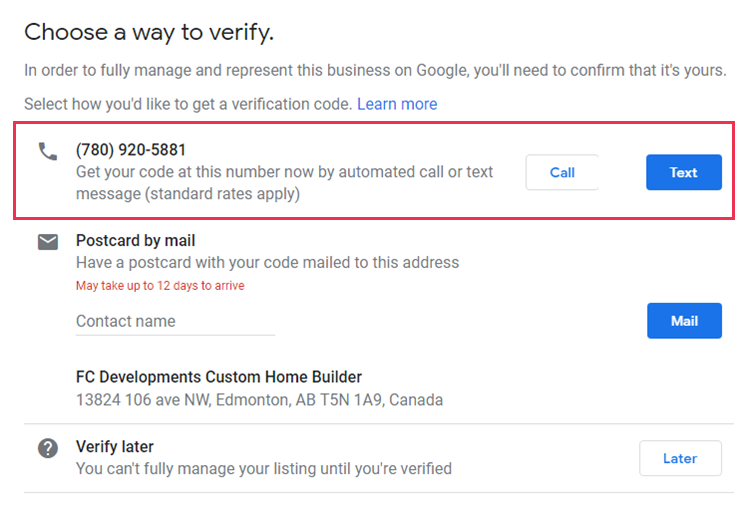Click the Postcard by mail heading
745x509 pixels.
pos(135,240)
